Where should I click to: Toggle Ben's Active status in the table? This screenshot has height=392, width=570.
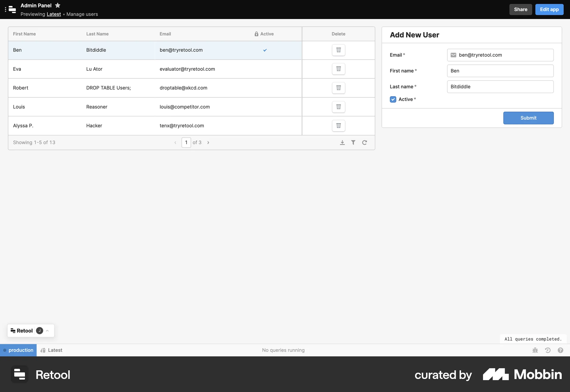265,50
